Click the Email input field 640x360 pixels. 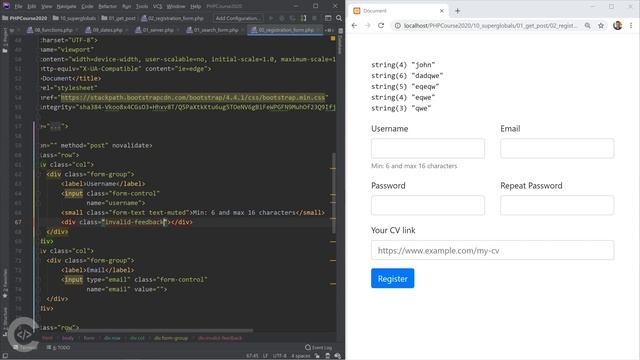click(557, 148)
